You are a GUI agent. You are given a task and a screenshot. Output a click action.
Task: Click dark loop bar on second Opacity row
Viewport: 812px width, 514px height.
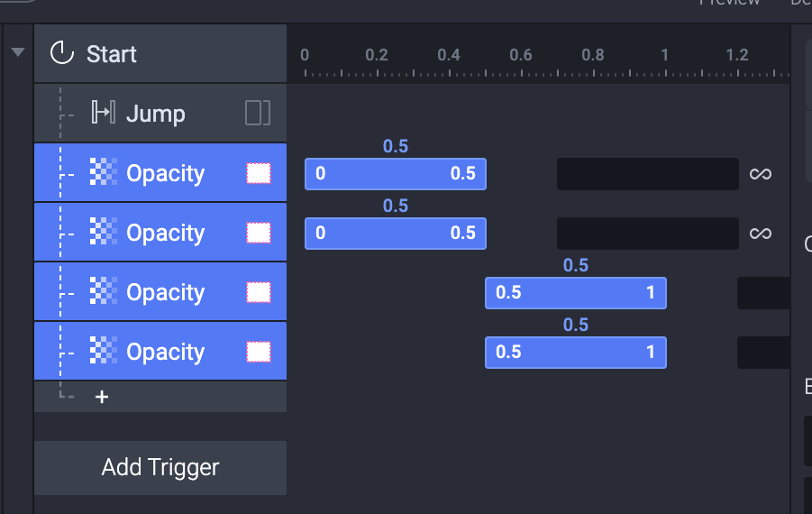point(647,234)
